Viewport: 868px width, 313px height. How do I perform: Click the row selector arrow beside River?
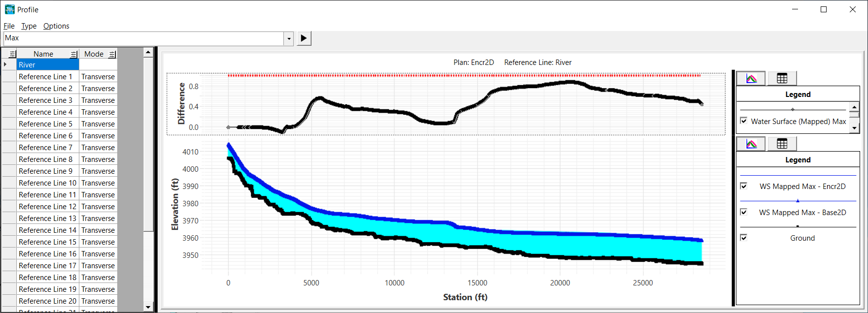[x=5, y=64]
